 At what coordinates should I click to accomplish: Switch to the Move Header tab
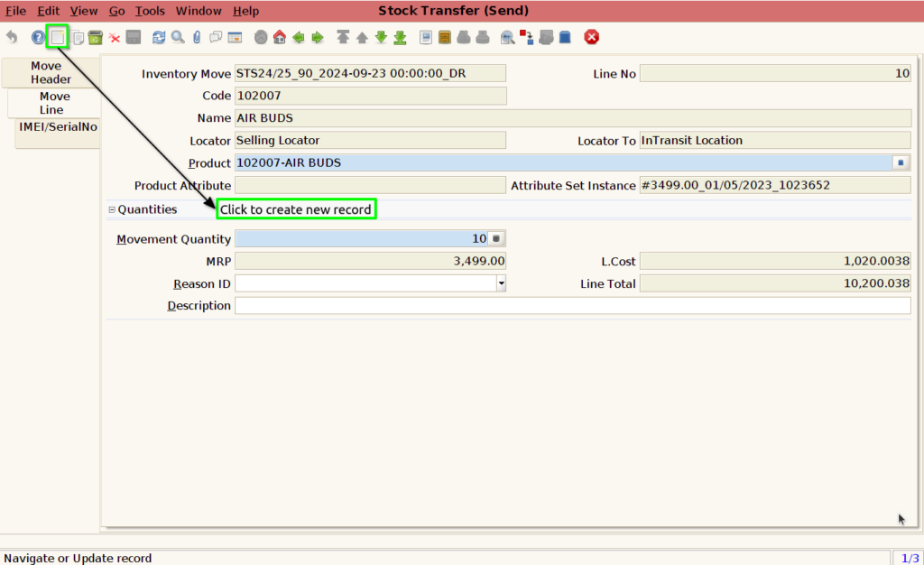pyautogui.click(x=51, y=72)
